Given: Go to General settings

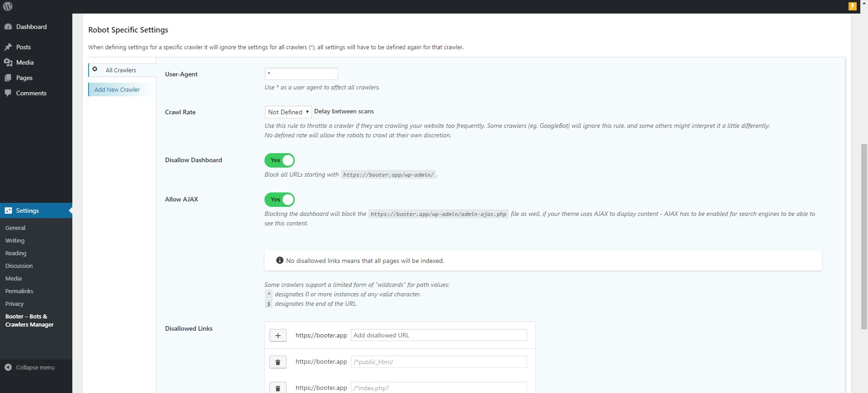Looking at the screenshot, I should coord(15,228).
